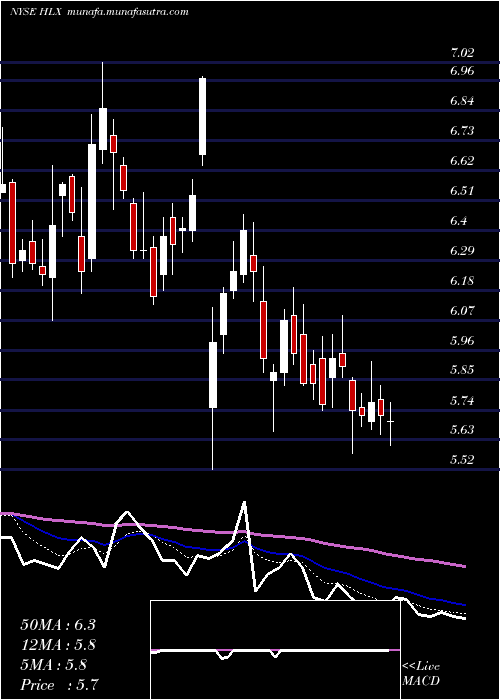Click inside the MACD inset panel
500x700 pixels.
coord(275,650)
